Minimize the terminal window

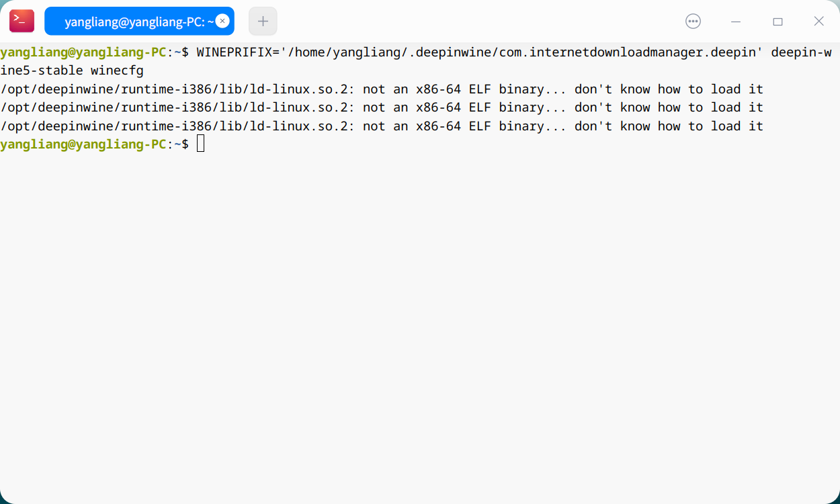tap(736, 22)
